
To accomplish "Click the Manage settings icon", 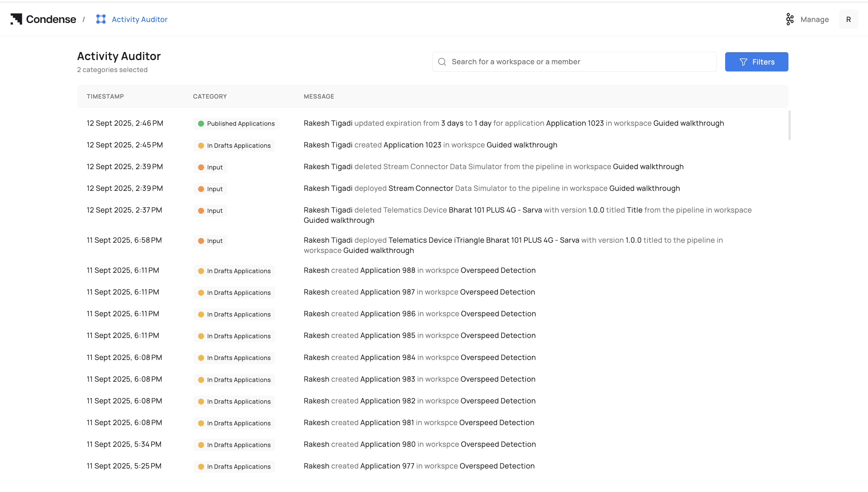I will [790, 19].
